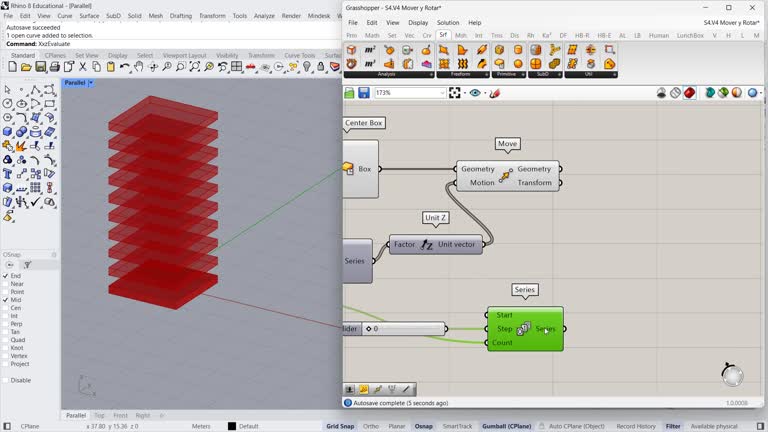
Task: Expand the Analysis panel in ribbon
Action: pyautogui.click(x=431, y=75)
